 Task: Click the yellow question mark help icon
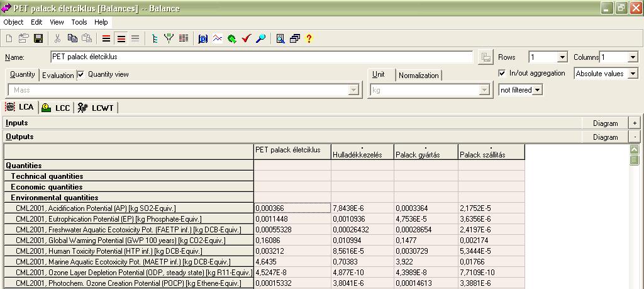tap(309, 38)
